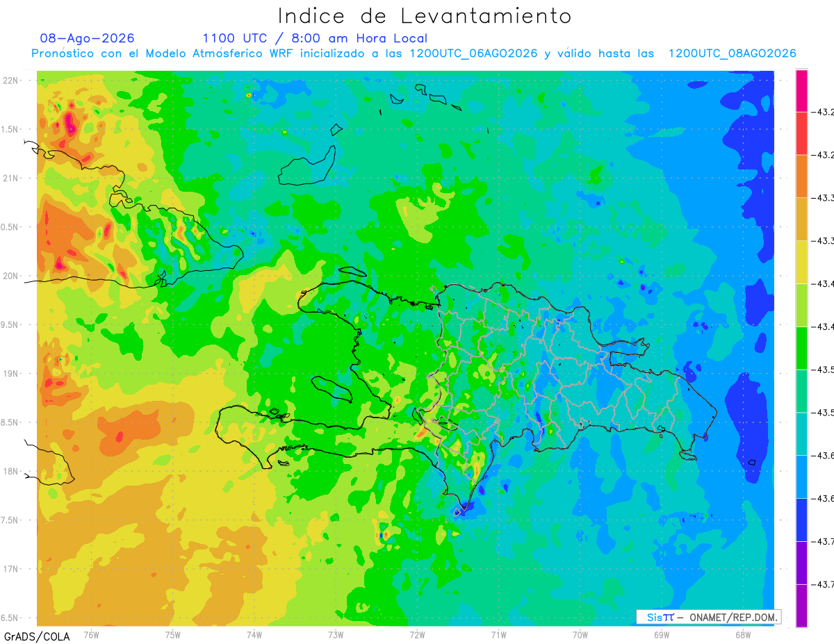This screenshot has height=644, width=834.
Task: Select the date text '08-Ago-2026'
Action: click(x=88, y=38)
